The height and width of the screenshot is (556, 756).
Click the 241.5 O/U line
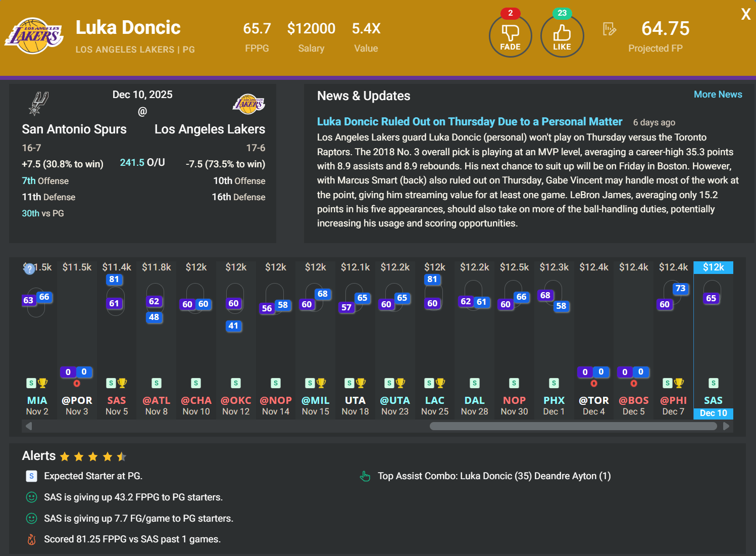pyautogui.click(x=142, y=162)
